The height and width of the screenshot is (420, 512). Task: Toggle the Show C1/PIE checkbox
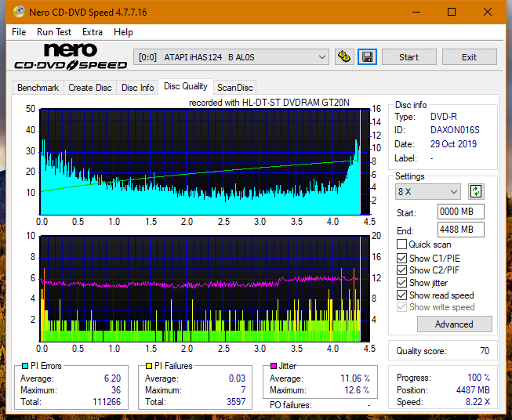(x=401, y=258)
